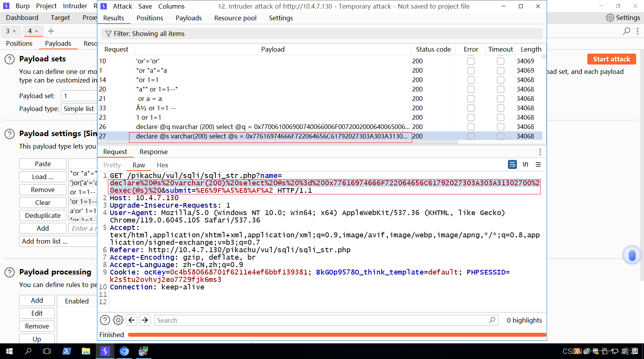This screenshot has width=644, height=359.
Task: Open Payload type Simple list dropdown
Action: (x=79, y=109)
